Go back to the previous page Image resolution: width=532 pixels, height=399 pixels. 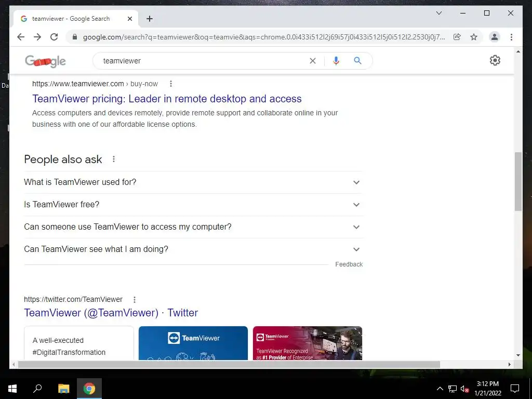pos(21,37)
